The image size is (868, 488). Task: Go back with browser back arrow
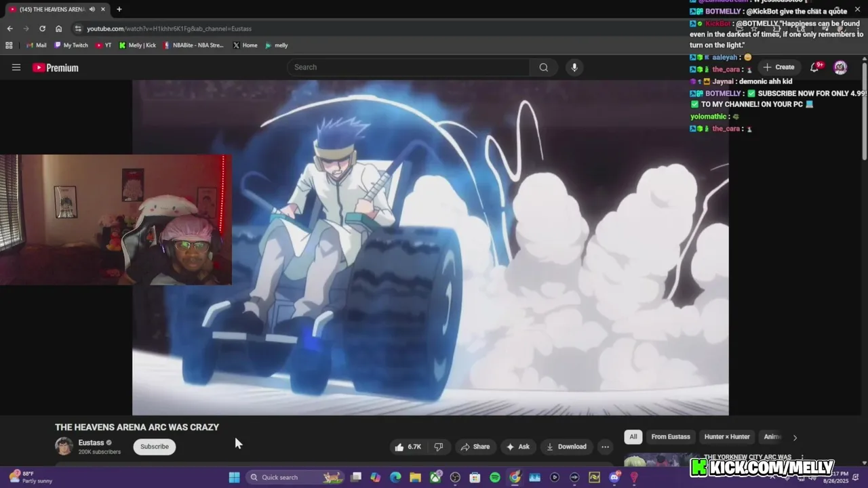[x=9, y=28]
